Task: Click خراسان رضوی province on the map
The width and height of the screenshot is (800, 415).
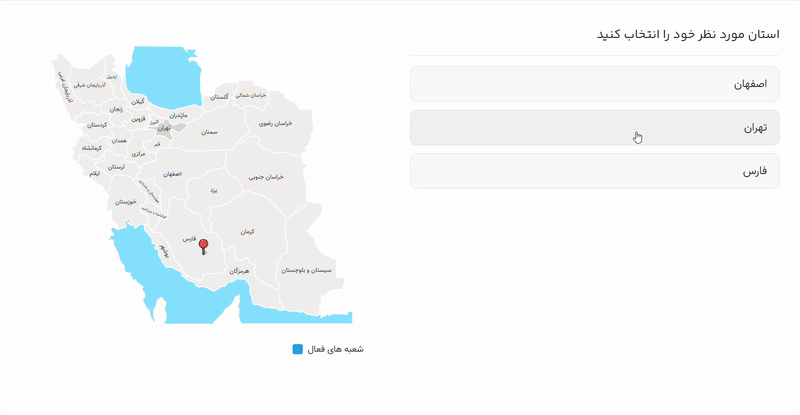Action: pyautogui.click(x=276, y=124)
